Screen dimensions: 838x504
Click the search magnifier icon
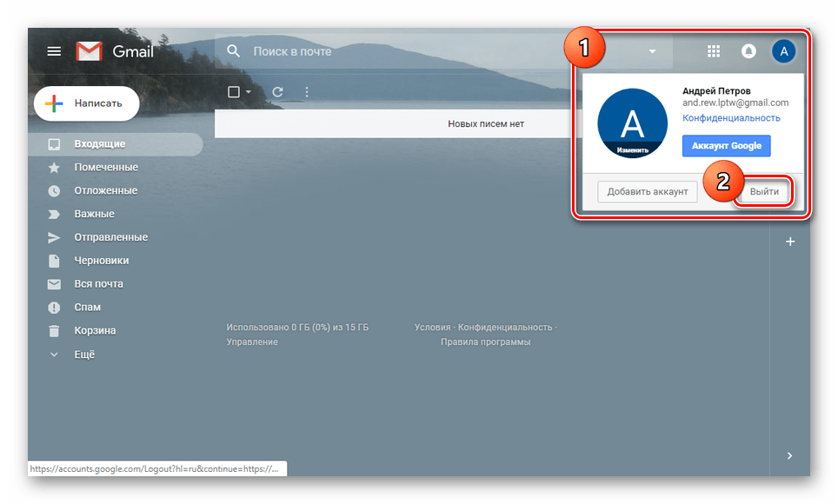(233, 51)
